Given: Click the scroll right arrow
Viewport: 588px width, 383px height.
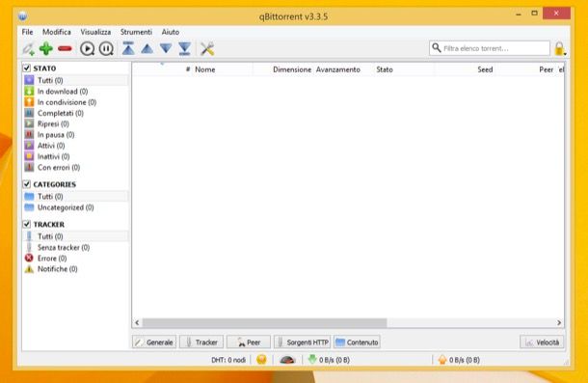Looking at the screenshot, I should pyautogui.click(x=559, y=323).
